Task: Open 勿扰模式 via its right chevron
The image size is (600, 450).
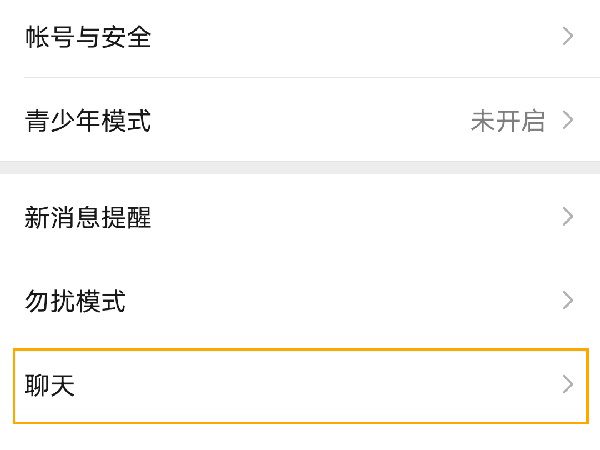Action: coord(568,300)
